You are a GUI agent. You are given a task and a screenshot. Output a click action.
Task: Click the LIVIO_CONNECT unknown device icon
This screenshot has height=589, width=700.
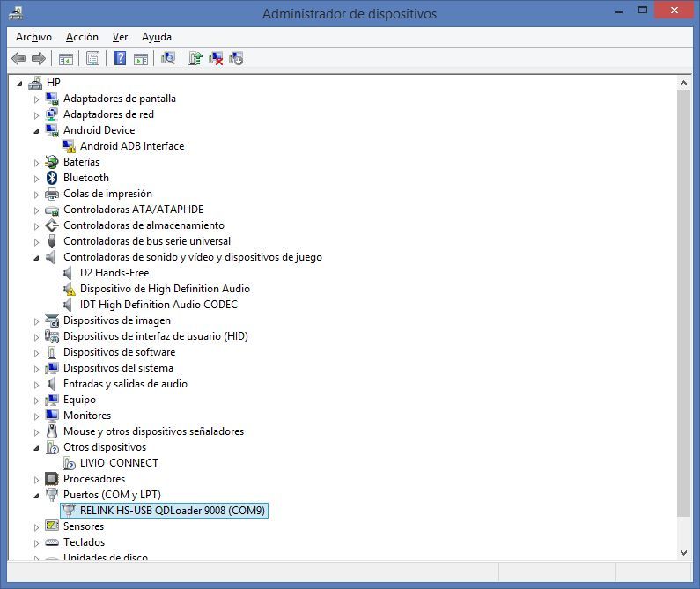tap(69, 463)
